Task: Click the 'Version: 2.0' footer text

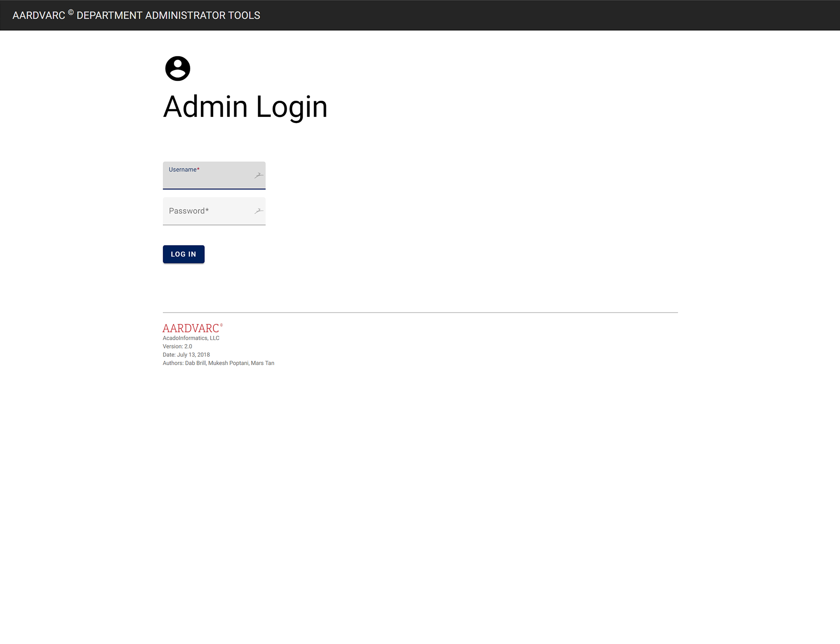Action: tap(177, 346)
